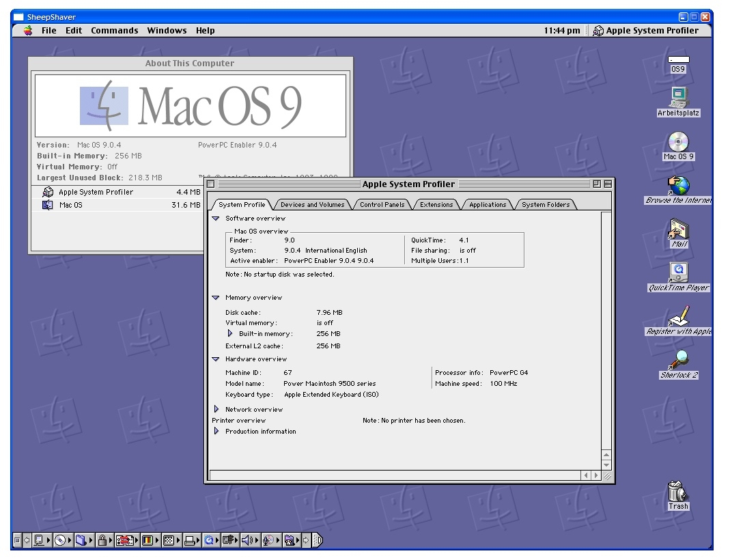Image resolution: width=730 pixels, height=560 pixels.
Task: Collapse the Control Strip with its end tab
Action: coord(318,540)
